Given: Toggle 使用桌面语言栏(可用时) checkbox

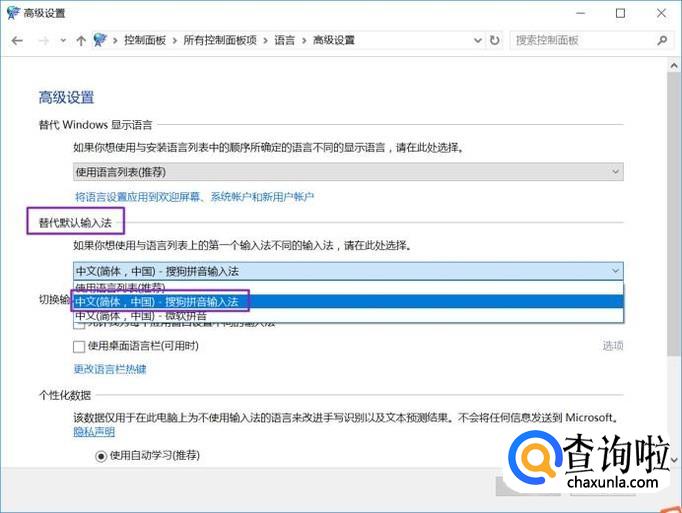Looking at the screenshot, I should (x=79, y=347).
